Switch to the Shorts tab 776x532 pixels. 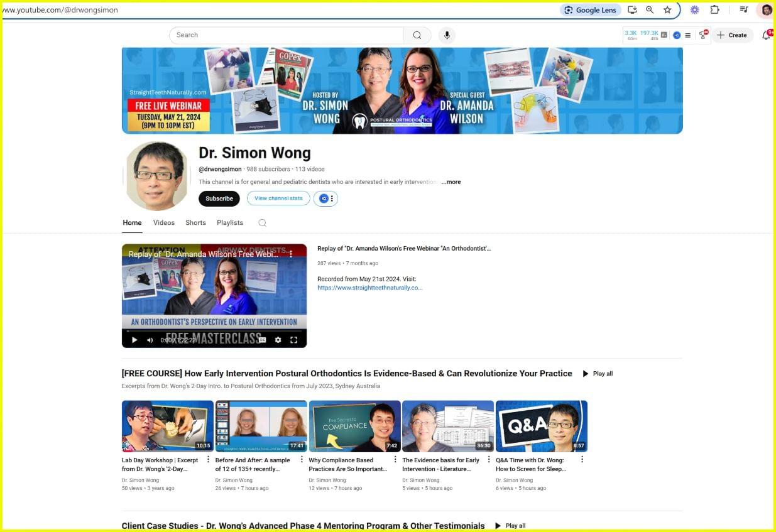[x=195, y=223]
